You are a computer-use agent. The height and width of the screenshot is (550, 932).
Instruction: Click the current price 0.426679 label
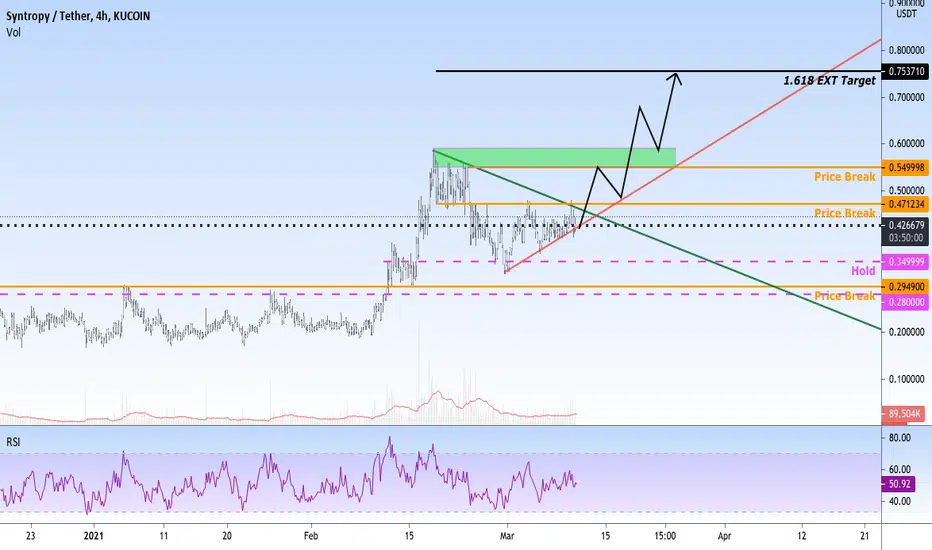tap(905, 225)
